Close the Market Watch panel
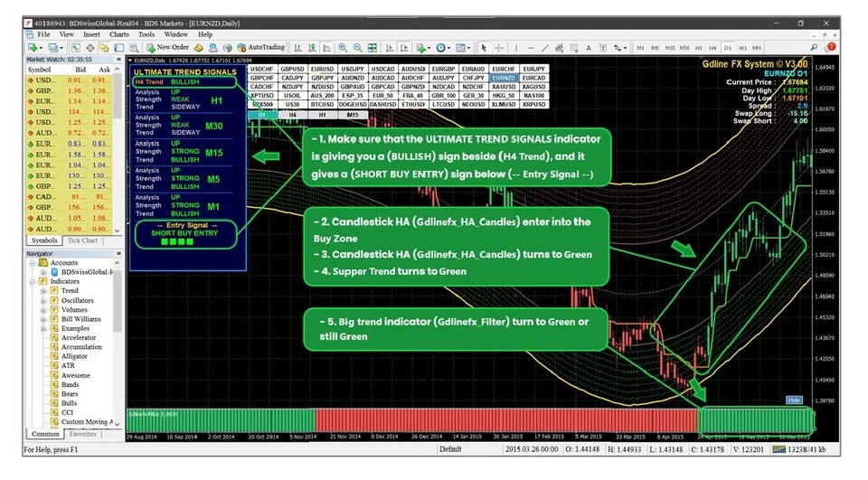Screen dimensions: 868x480 pyautogui.click(x=118, y=60)
